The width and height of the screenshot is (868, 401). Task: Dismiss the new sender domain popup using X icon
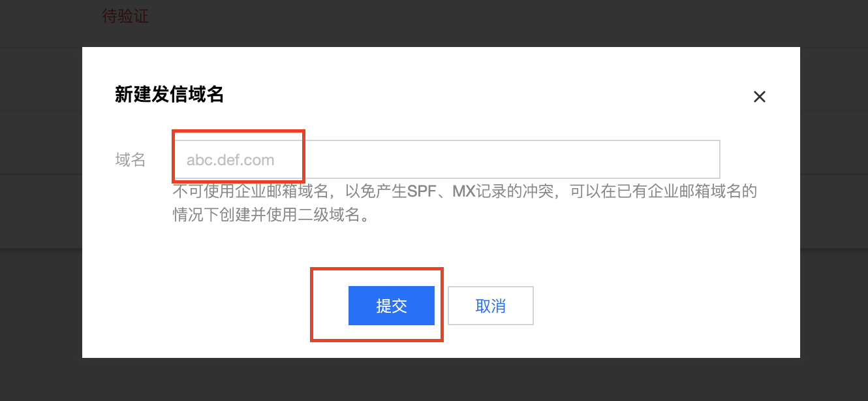click(x=759, y=97)
